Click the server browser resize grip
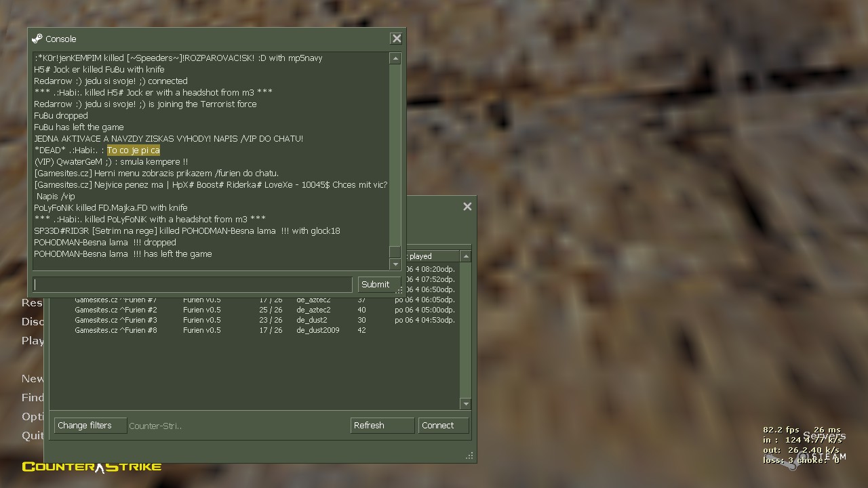The image size is (868, 488). (x=469, y=456)
